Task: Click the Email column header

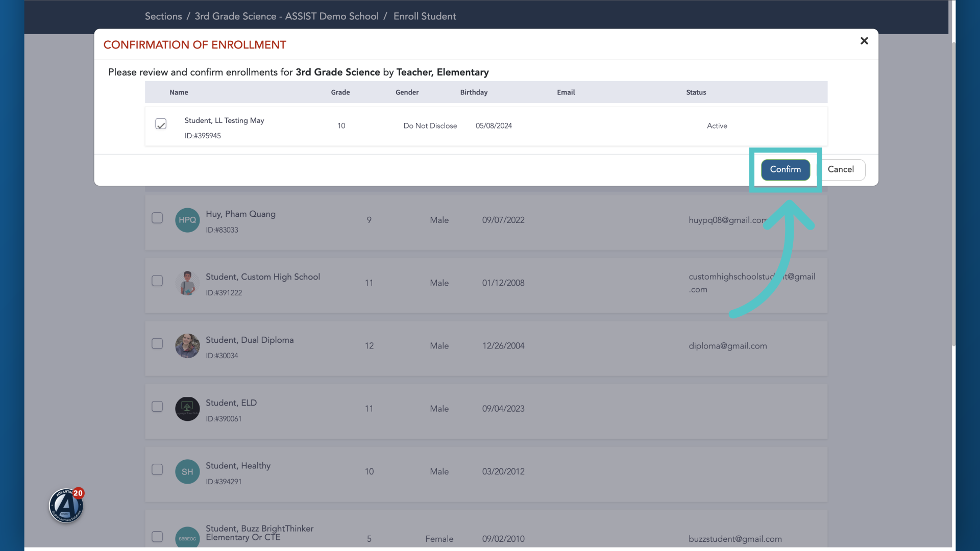Action: coord(566,92)
